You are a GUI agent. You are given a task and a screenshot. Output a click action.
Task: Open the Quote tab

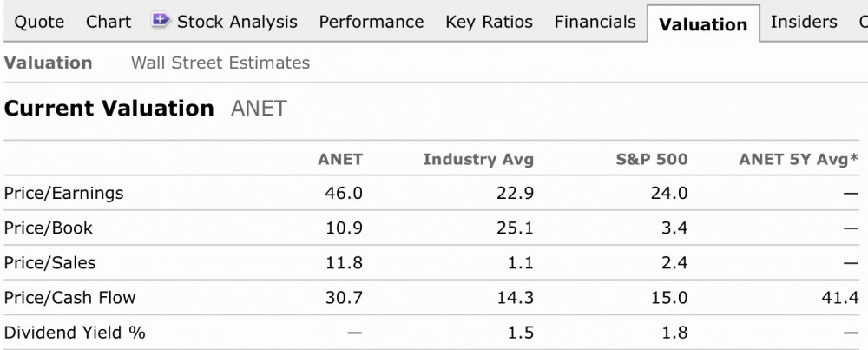(39, 22)
